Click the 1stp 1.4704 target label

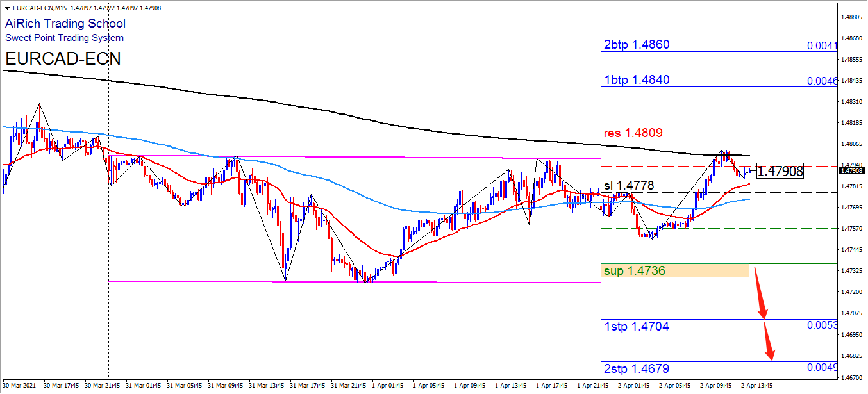[x=637, y=327]
